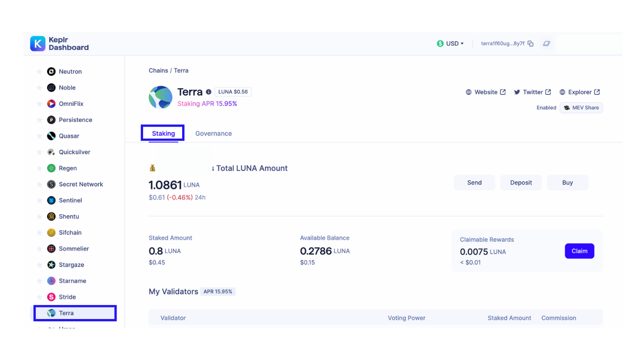Favorite OmniFlix with its star
This screenshot has height=359, width=644.
coord(39,104)
